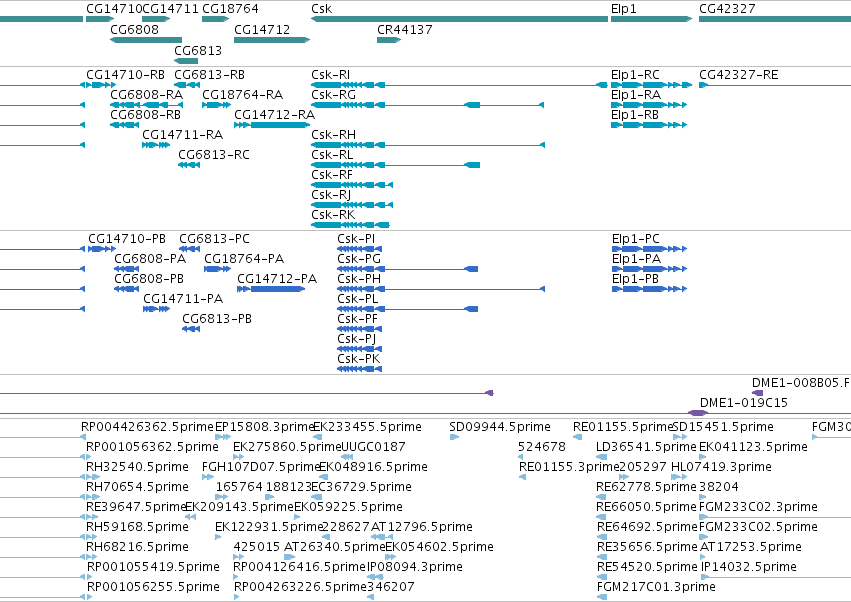Select protein CG18764-PA

[x=244, y=259]
